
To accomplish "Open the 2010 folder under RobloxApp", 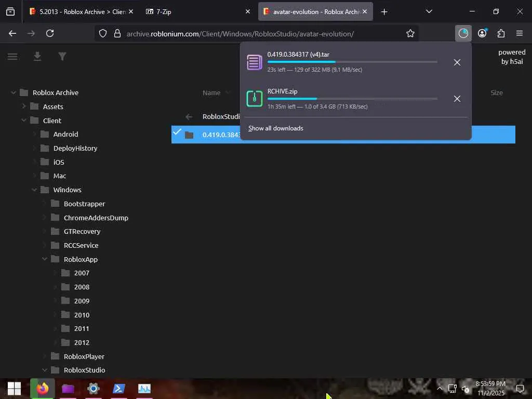I will 82,315.
